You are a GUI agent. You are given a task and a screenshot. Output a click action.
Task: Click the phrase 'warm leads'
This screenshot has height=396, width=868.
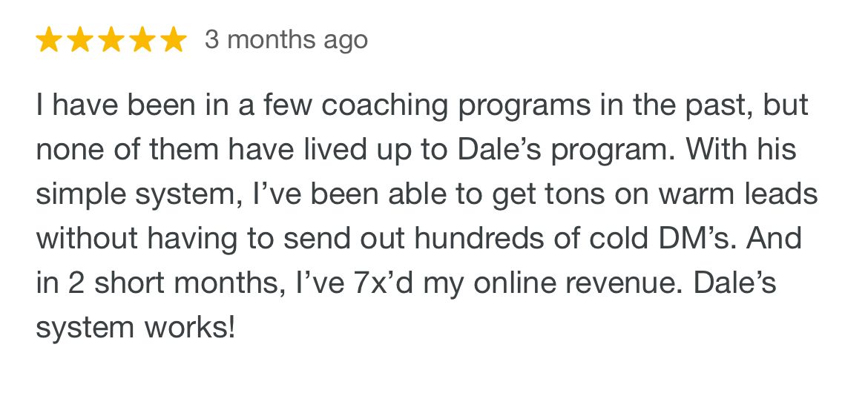pos(729,194)
